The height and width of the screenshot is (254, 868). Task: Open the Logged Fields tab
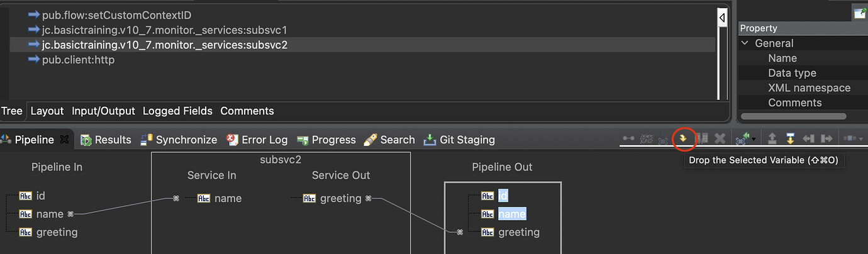[x=177, y=111]
